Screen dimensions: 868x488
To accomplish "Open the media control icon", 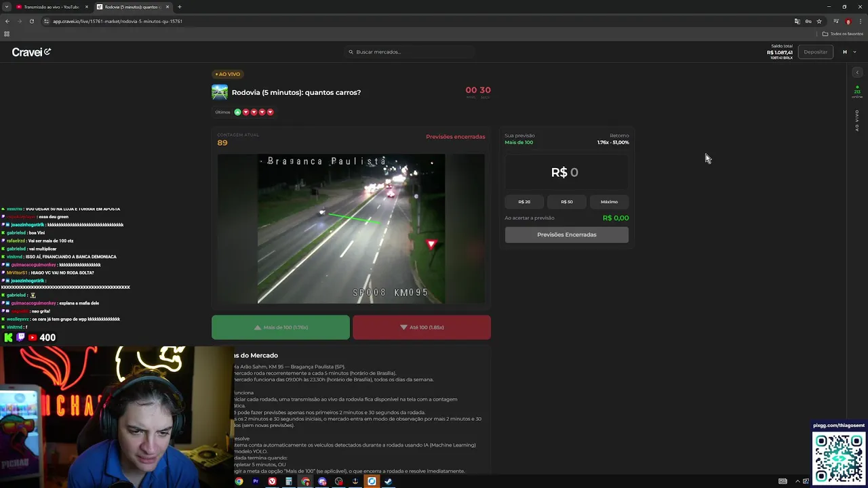I will [836, 21].
